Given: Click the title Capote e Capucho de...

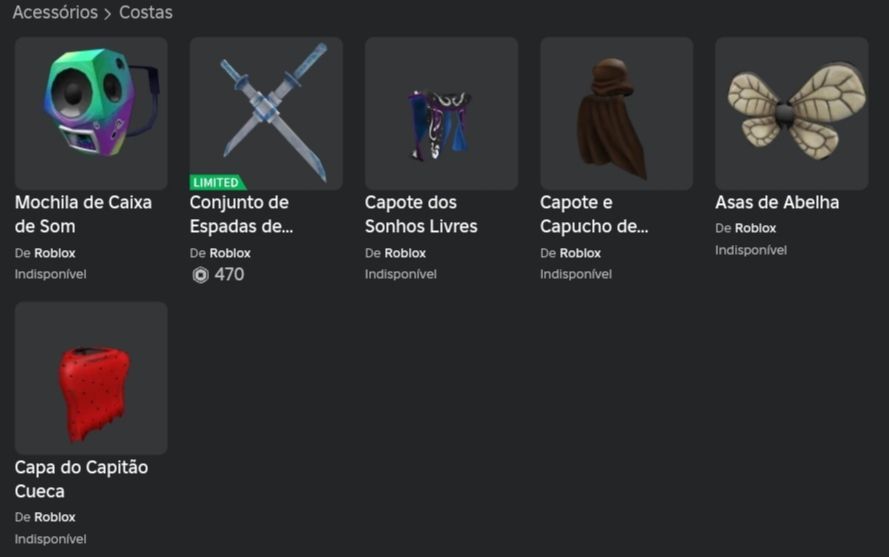Looking at the screenshot, I should 594,214.
